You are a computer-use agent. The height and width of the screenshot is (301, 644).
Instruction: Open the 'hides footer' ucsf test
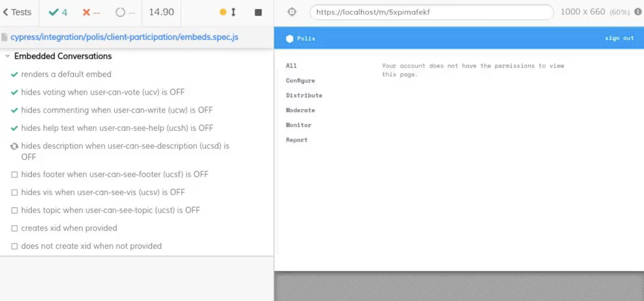(115, 174)
